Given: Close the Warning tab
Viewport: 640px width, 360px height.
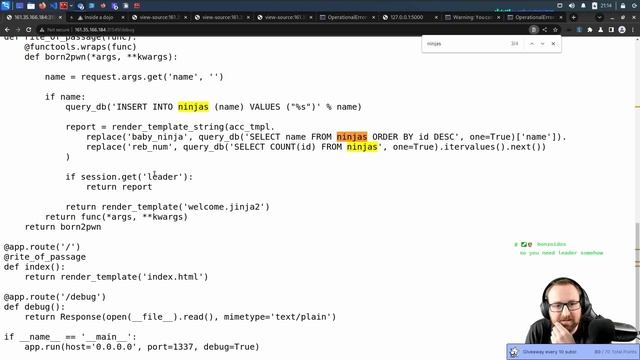Looking at the screenshot, I should click(498, 18).
